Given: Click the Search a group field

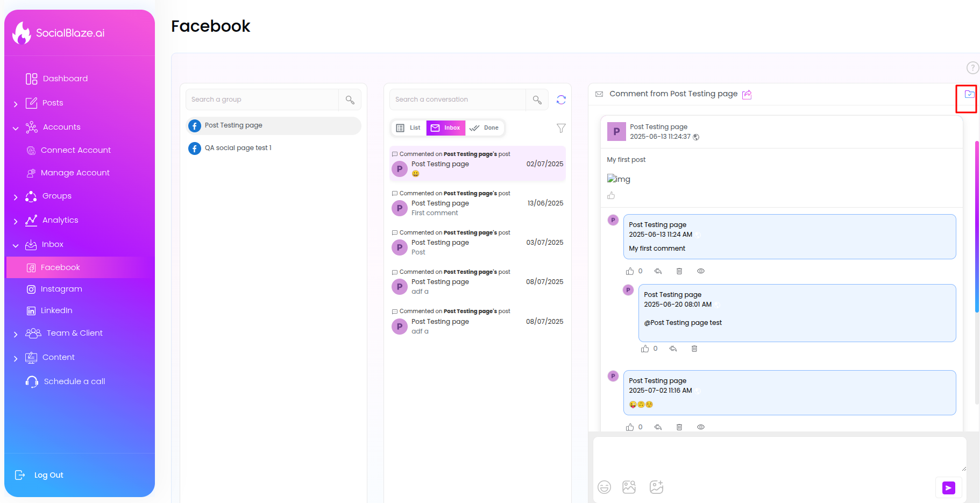Looking at the screenshot, I should click(x=262, y=100).
